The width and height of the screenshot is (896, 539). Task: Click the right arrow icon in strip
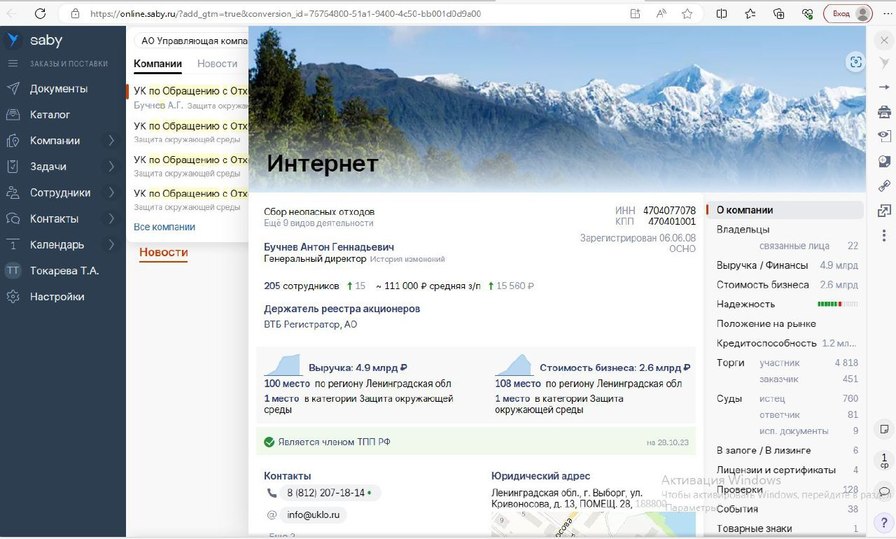(x=884, y=87)
